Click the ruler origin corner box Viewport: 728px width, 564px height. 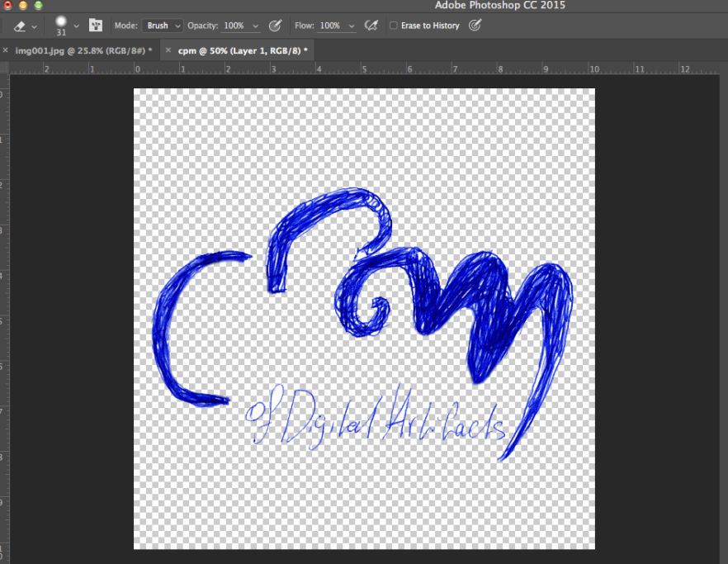pyautogui.click(x=4, y=69)
